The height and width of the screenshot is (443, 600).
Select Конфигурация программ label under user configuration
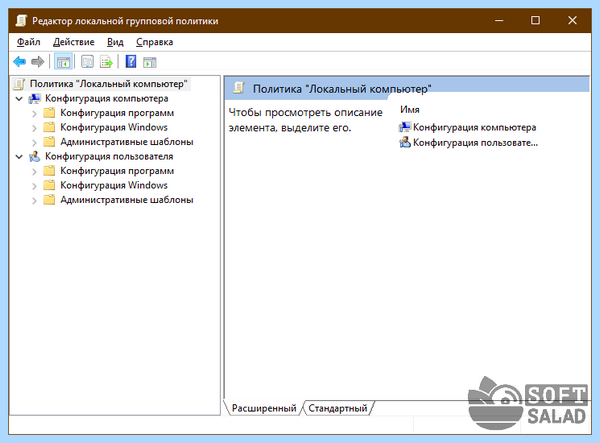coord(117,171)
